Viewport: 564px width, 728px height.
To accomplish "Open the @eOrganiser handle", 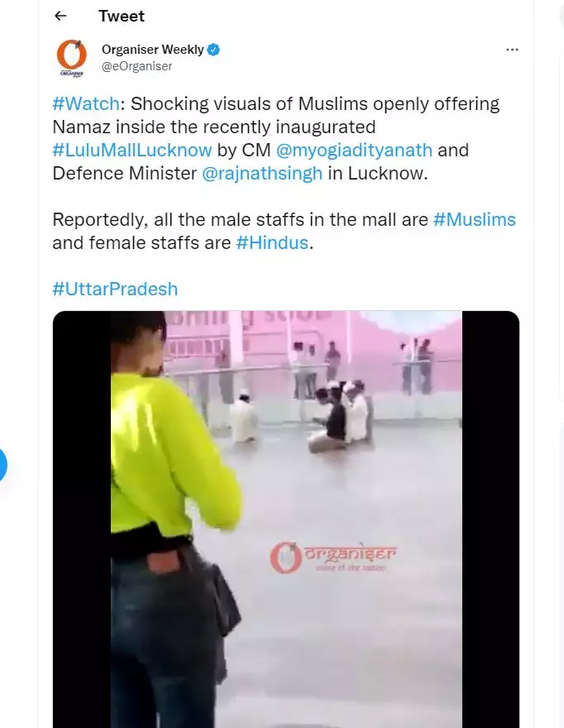I will click(x=137, y=66).
